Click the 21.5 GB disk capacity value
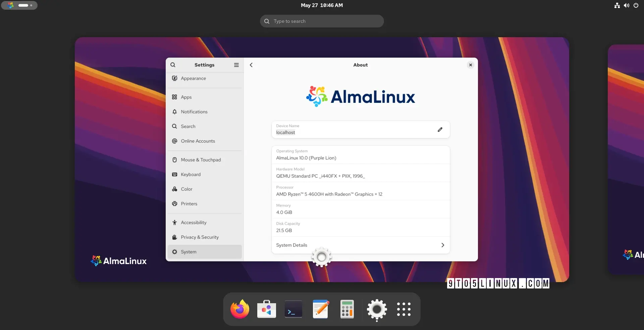Viewport: 644px width, 330px height. pyautogui.click(x=284, y=230)
